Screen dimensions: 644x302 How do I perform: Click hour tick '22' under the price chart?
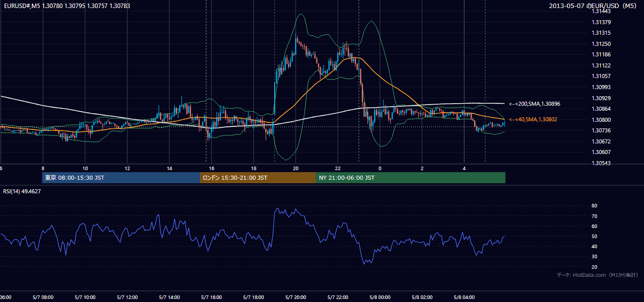coord(338,168)
